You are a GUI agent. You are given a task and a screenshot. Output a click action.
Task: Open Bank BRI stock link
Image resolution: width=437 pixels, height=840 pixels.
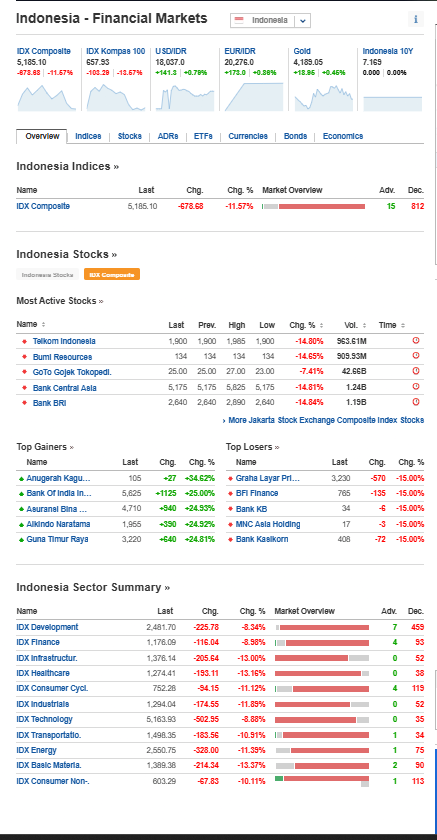click(x=49, y=403)
